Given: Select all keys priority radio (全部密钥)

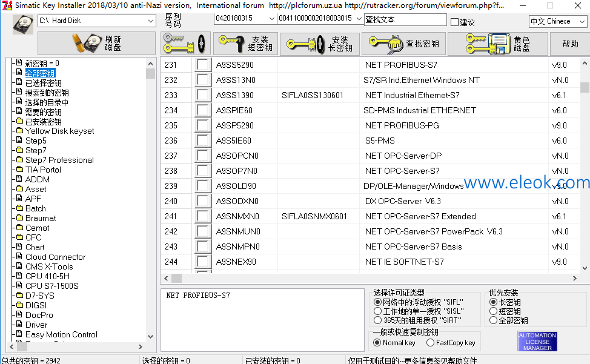Looking at the screenshot, I should click(493, 320).
